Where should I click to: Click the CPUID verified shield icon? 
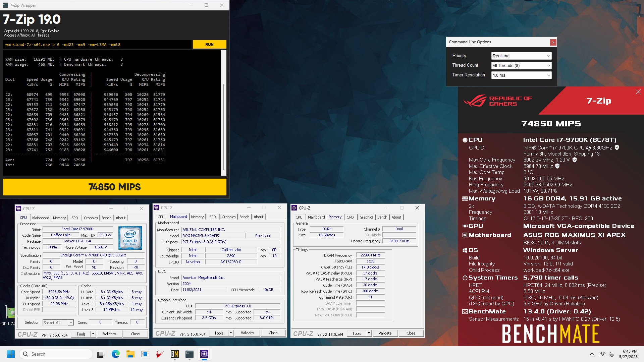(x=617, y=147)
